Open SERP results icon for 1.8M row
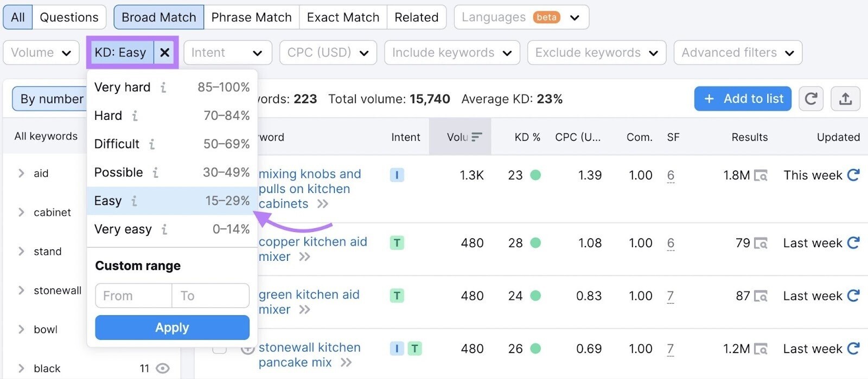Screen dimensions: 868x379 (x=761, y=176)
